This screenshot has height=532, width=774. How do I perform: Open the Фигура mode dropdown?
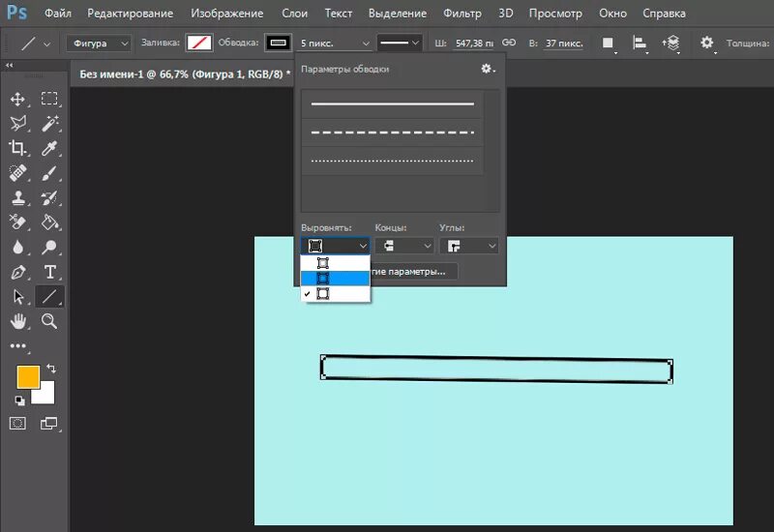[99, 44]
